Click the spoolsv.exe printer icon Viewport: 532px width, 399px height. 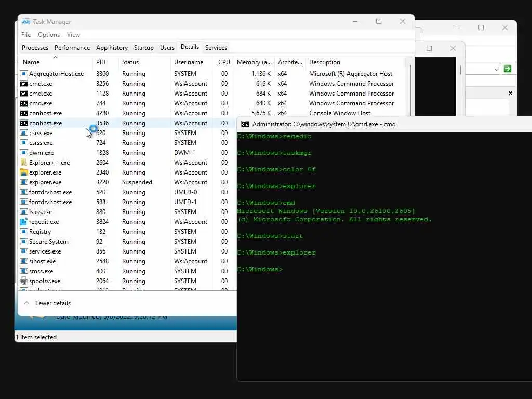[24, 281]
